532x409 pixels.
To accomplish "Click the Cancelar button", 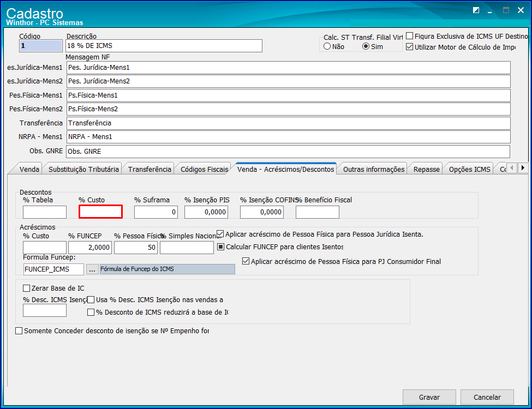I will (x=487, y=397).
